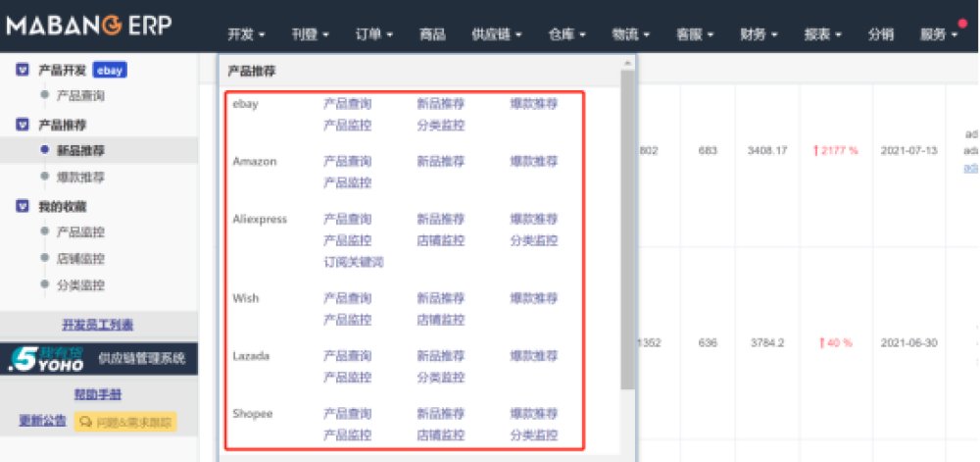Image resolution: width=980 pixels, height=462 pixels.
Task: Open Wish 店铺监控 in the dropdown panel
Action: click(x=441, y=320)
